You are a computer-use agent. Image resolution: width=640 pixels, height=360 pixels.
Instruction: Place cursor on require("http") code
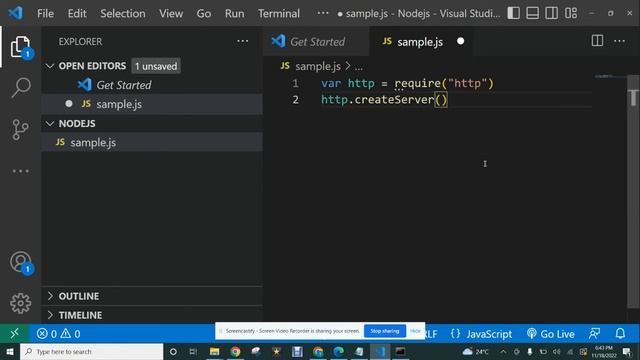click(x=444, y=84)
